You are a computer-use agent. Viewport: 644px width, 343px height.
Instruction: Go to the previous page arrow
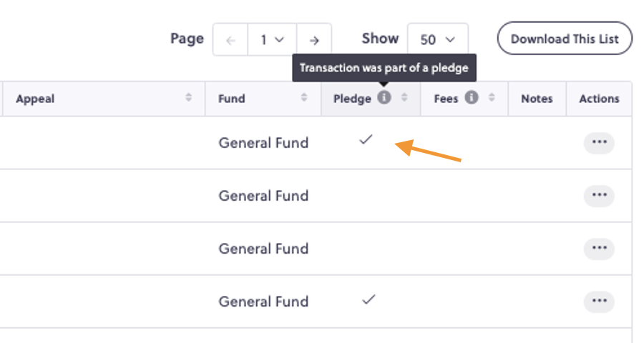pos(230,40)
